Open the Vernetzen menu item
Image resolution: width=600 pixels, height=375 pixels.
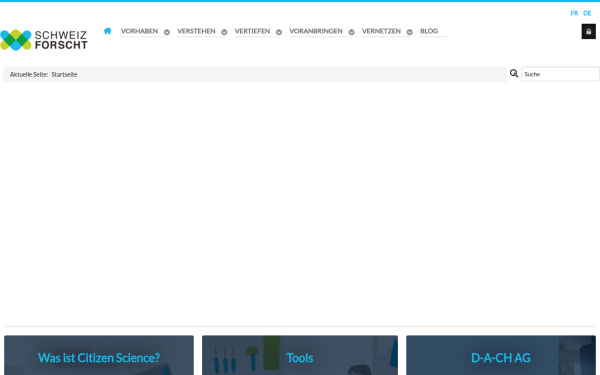click(x=381, y=31)
